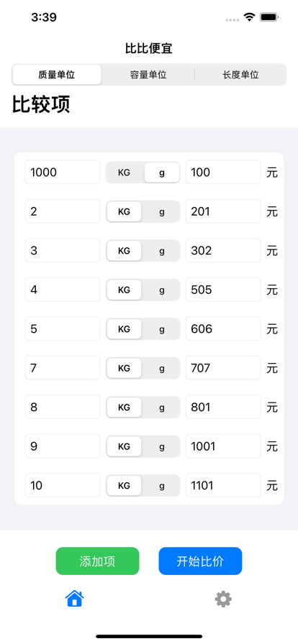Switch the 201 yuan row unit to g

click(162, 211)
